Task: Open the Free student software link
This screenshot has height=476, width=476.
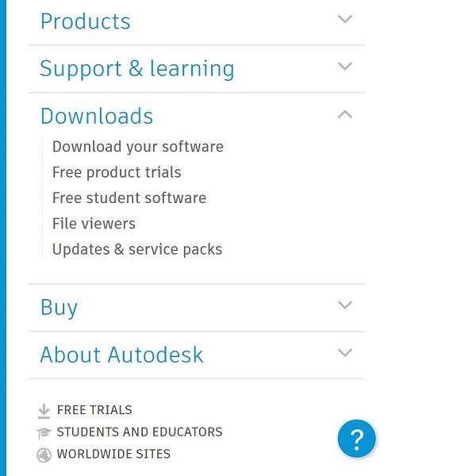Action: click(x=129, y=198)
